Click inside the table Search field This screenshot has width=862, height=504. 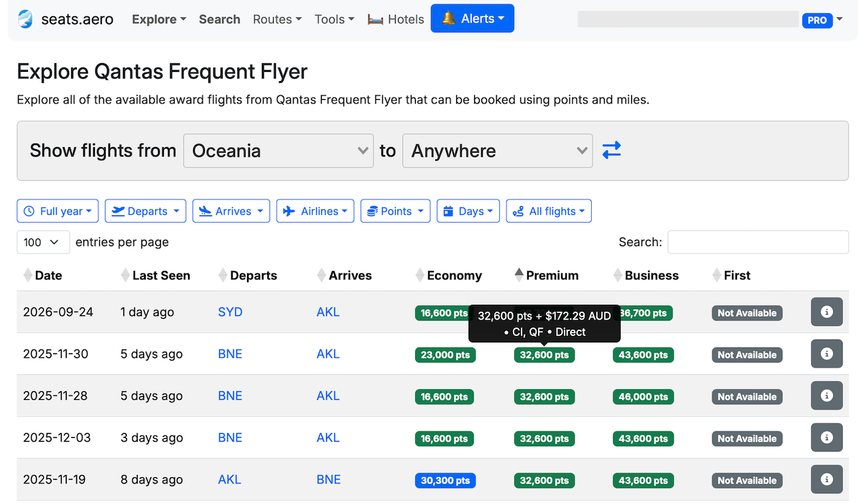[x=757, y=242]
